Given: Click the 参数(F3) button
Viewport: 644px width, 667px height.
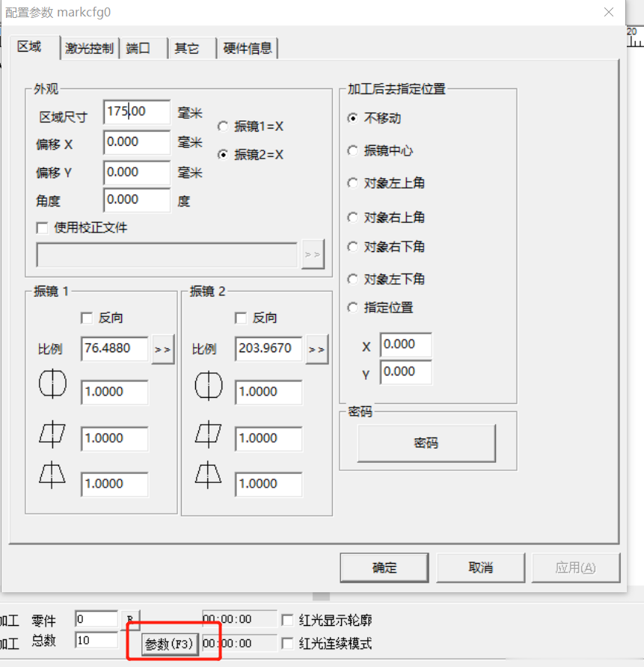Looking at the screenshot, I should 170,645.
